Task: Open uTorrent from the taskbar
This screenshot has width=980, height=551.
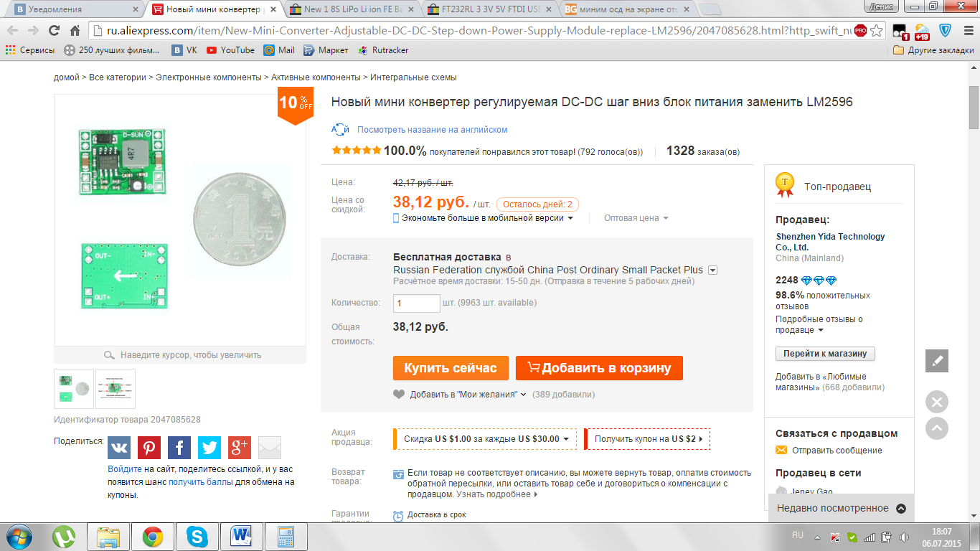Action: point(64,536)
